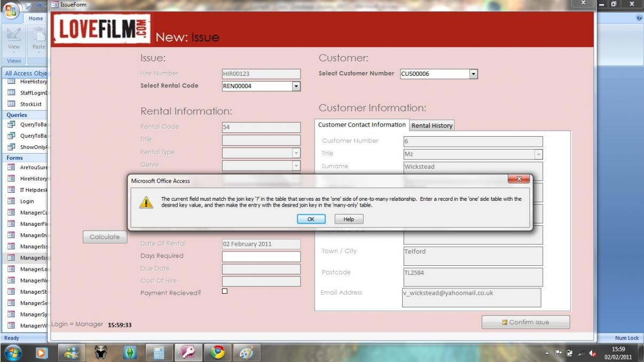
Task: Tick the Payment Recieved checkbox
Action: [224, 291]
